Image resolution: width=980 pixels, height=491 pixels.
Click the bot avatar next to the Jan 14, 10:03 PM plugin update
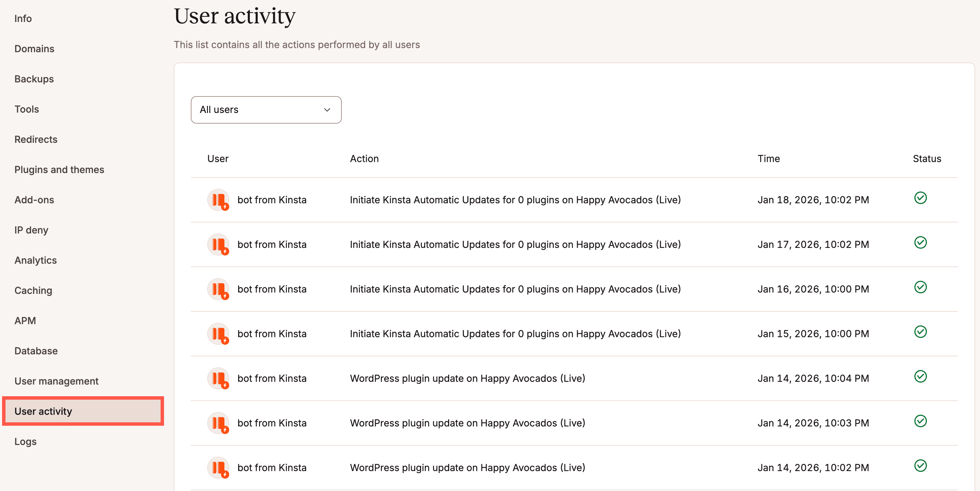click(218, 423)
